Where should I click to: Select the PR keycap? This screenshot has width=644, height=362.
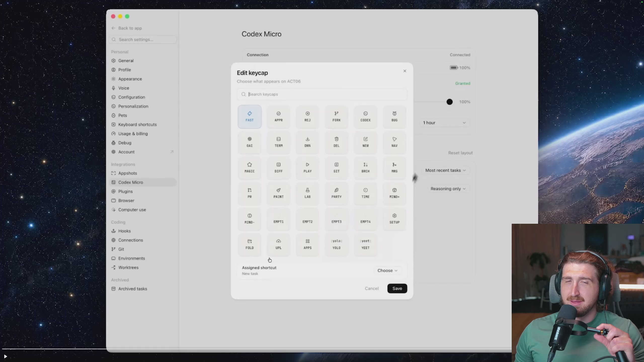(x=250, y=193)
